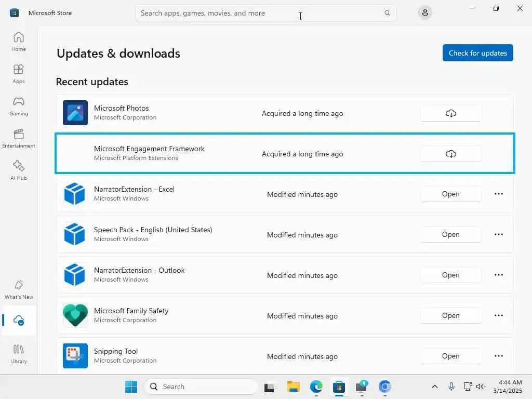Viewport: 532px width, 399px height.
Task: Open the Entertainment section
Action: click(19, 138)
